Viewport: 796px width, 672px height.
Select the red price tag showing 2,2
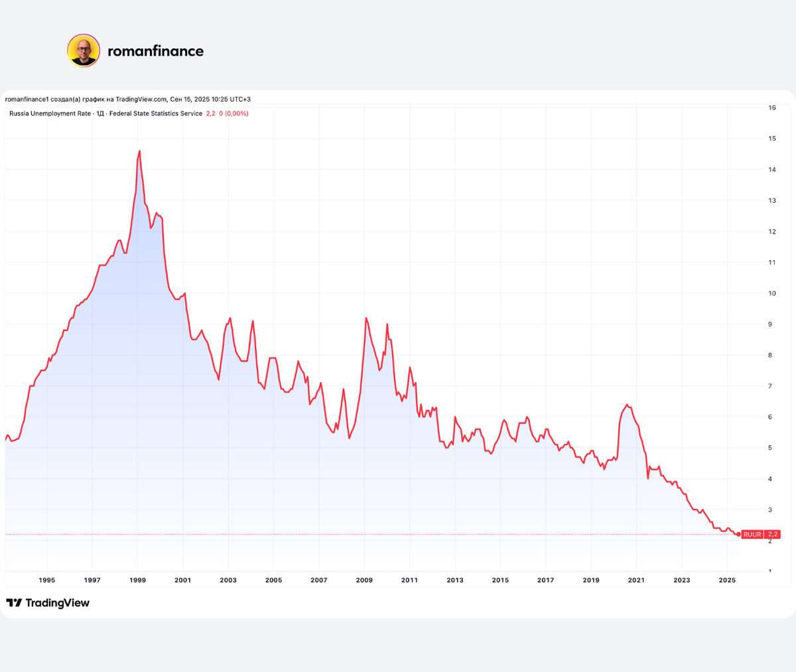[x=772, y=534]
